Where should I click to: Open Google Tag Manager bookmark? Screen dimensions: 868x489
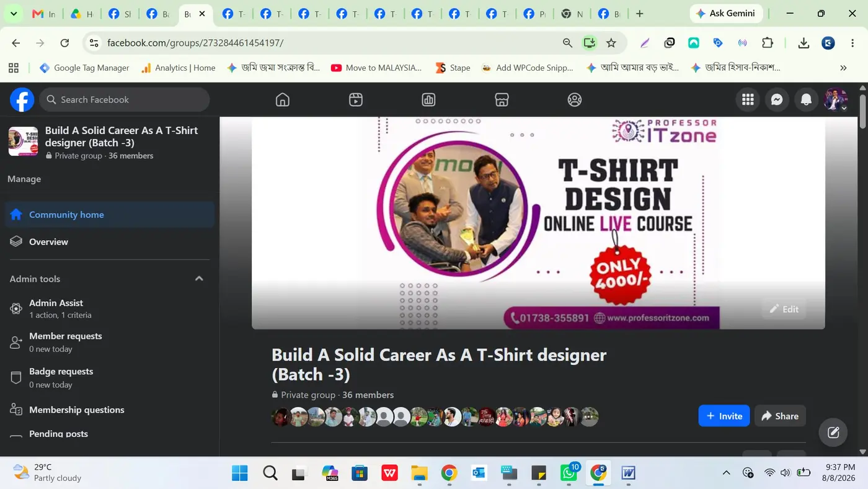coord(84,68)
